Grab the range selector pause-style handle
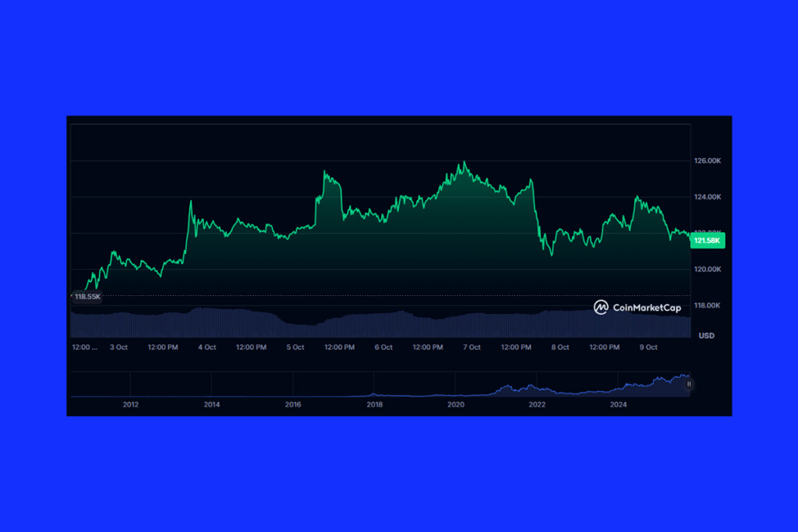The height and width of the screenshot is (532, 798). point(689,384)
